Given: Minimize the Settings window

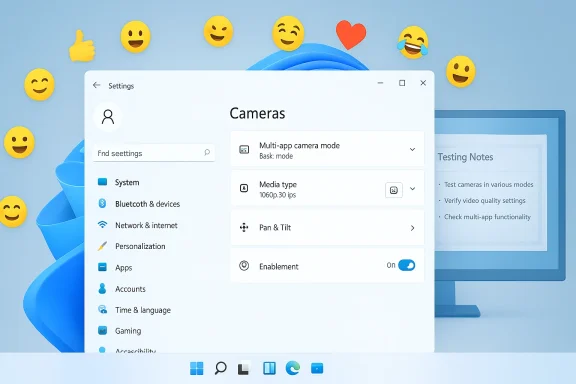Looking at the screenshot, I should [380, 83].
